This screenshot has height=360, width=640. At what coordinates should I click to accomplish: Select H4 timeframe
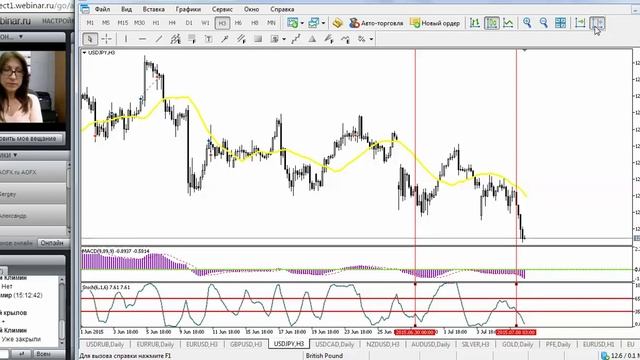coord(172,23)
